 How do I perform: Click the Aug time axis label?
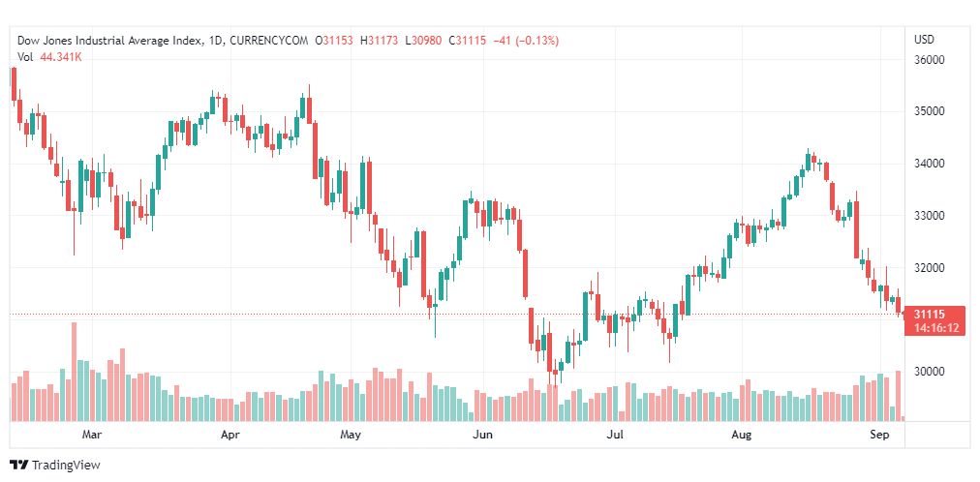tap(742, 434)
